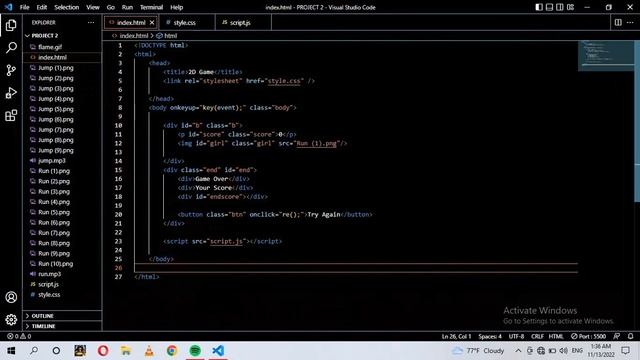Toggle primary side bar layout icon
This screenshot has width=640, height=360.
click(x=539, y=7)
